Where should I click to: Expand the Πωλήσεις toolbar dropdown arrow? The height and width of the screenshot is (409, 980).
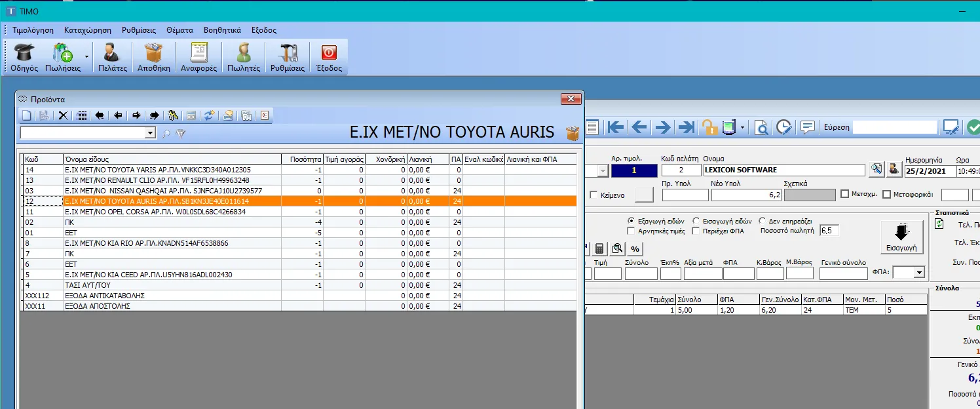[86, 57]
